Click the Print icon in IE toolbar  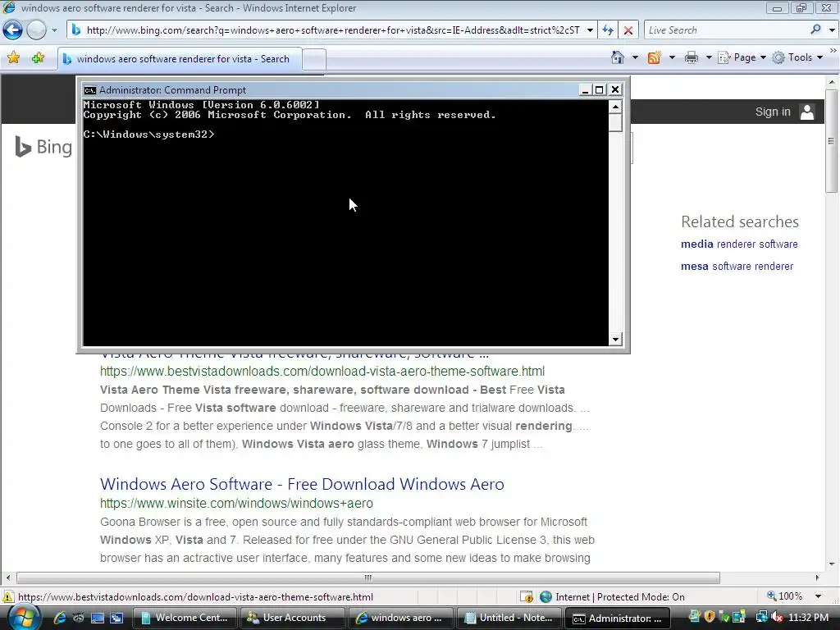[692, 57]
